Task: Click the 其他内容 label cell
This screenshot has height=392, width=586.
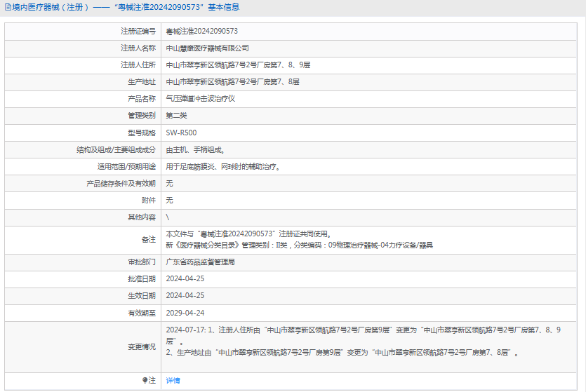Action: coord(83,217)
